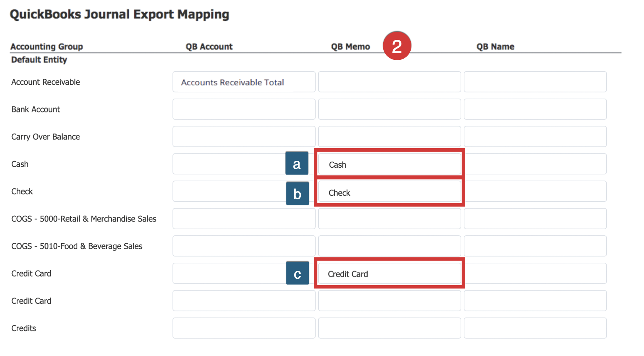Click the QB Account field for Carry Over Balance
The width and height of the screenshot is (644, 356).
click(x=244, y=137)
